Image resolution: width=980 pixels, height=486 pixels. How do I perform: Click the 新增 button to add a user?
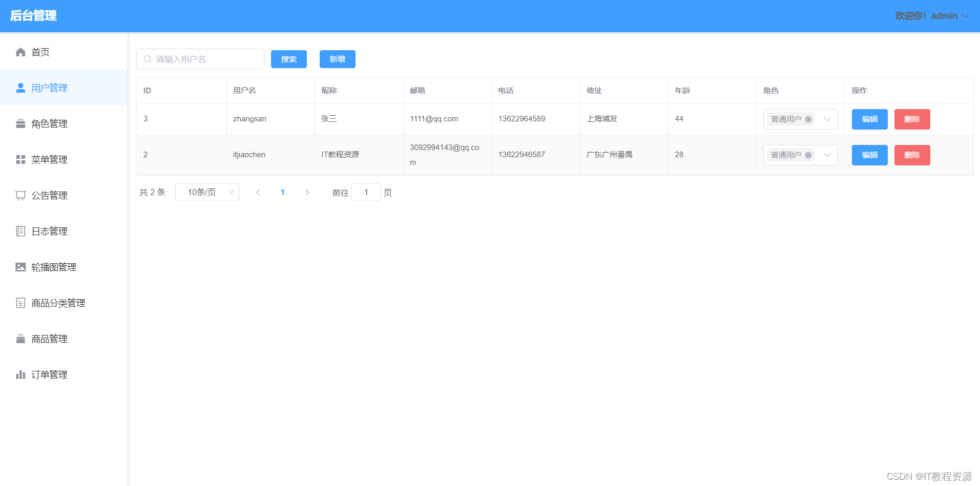point(337,59)
